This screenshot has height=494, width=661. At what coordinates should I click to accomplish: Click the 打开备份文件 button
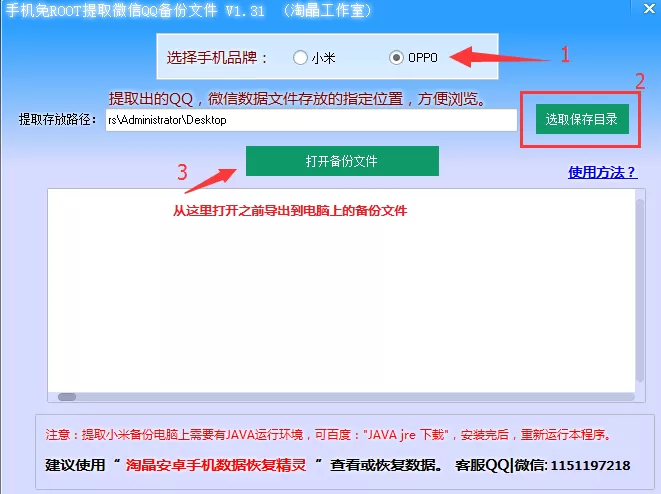point(342,161)
